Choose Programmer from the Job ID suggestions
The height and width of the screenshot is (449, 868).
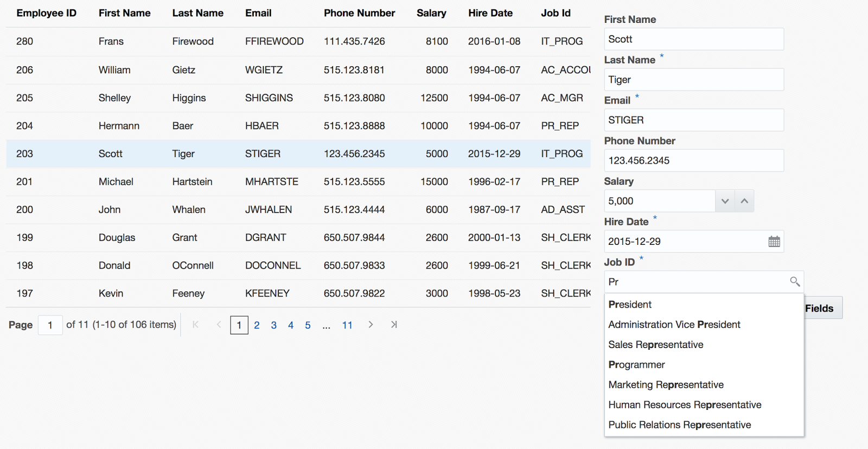[636, 365]
